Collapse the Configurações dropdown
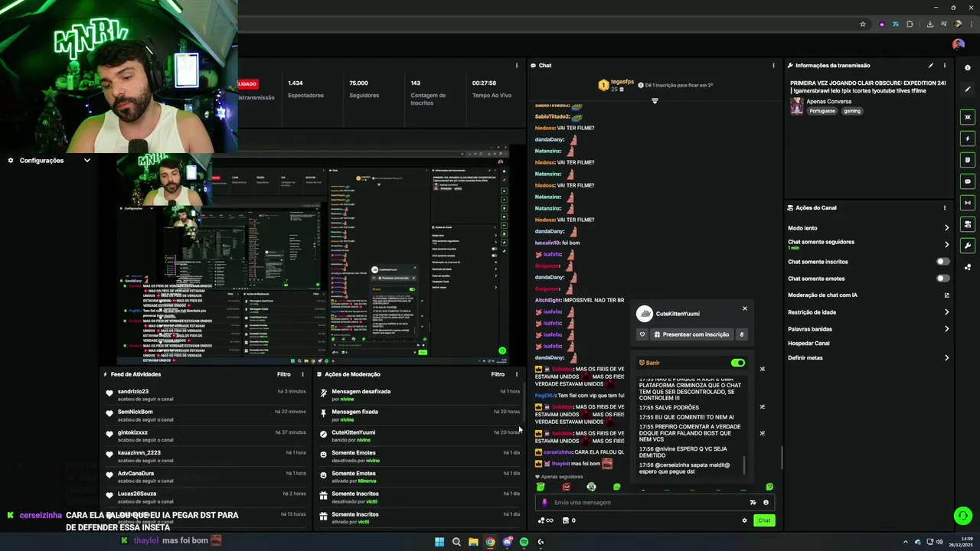The width and height of the screenshot is (980, 551). [87, 161]
